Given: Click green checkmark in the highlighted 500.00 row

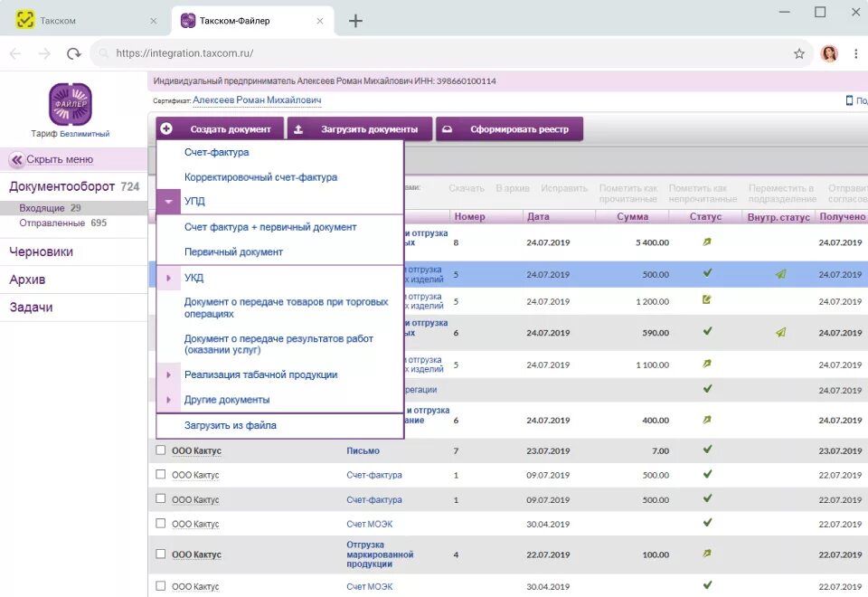Looking at the screenshot, I should (707, 273).
